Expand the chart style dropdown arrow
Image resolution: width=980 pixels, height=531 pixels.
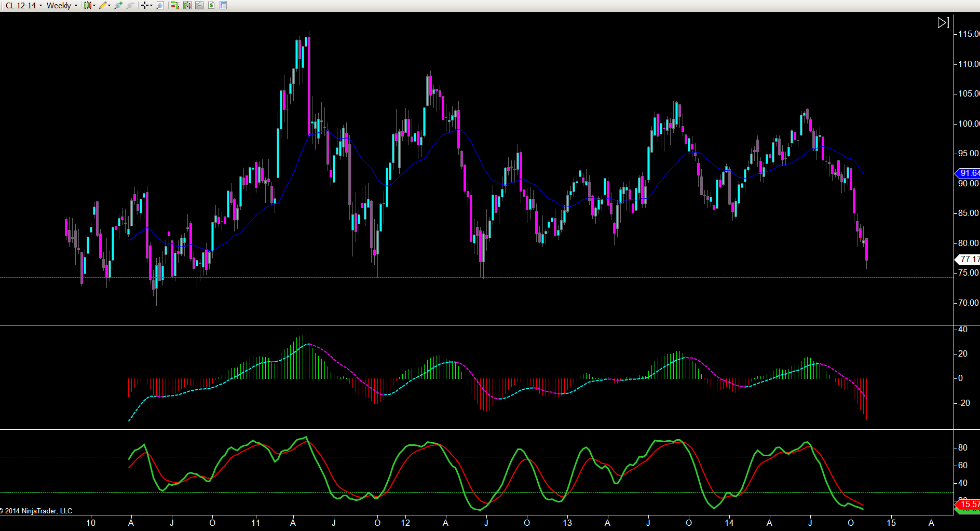point(94,5)
